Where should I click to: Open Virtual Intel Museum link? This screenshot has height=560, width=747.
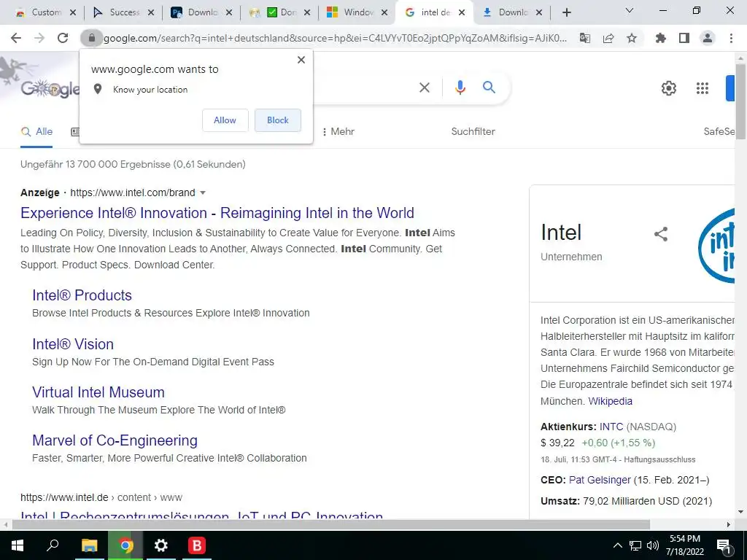(x=98, y=392)
